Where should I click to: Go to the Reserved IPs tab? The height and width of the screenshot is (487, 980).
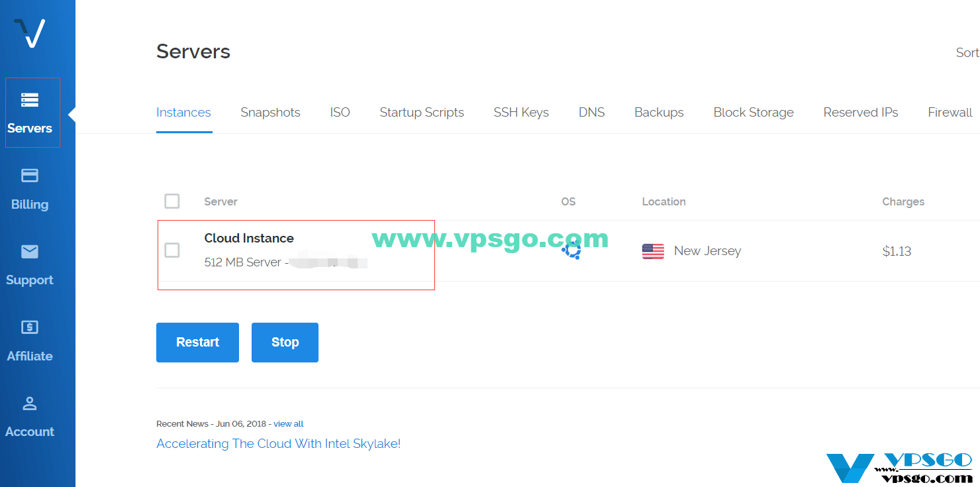pyautogui.click(x=861, y=113)
